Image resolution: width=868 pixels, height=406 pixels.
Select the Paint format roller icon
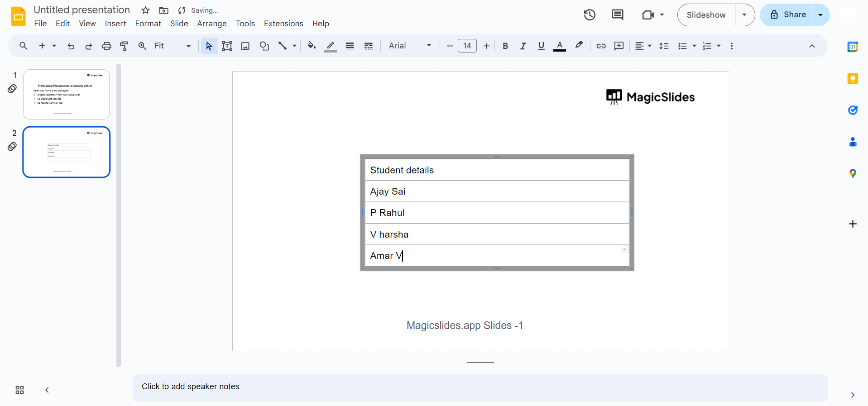point(124,46)
